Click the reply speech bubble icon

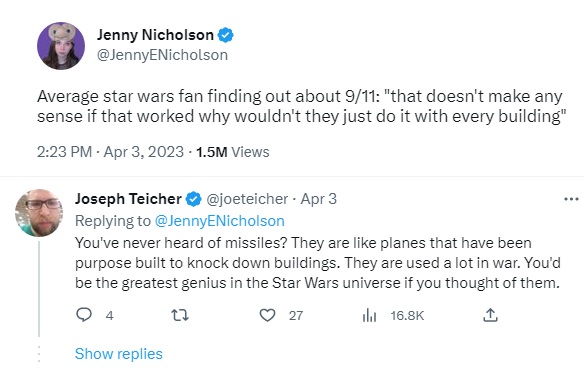click(84, 315)
